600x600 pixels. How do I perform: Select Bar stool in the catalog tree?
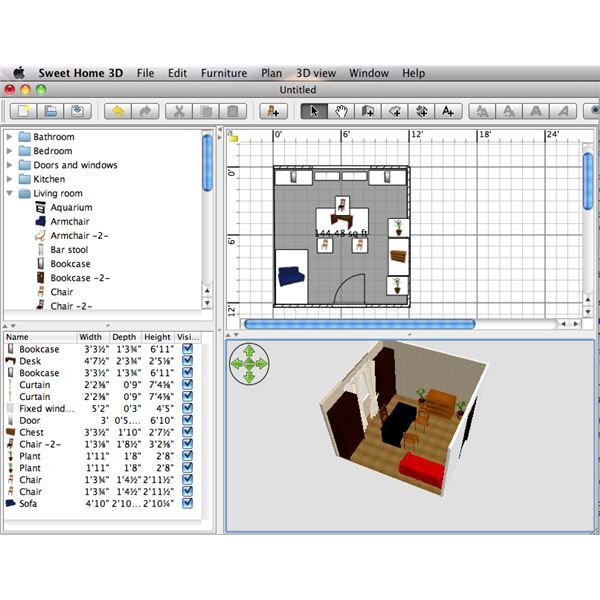(x=69, y=250)
